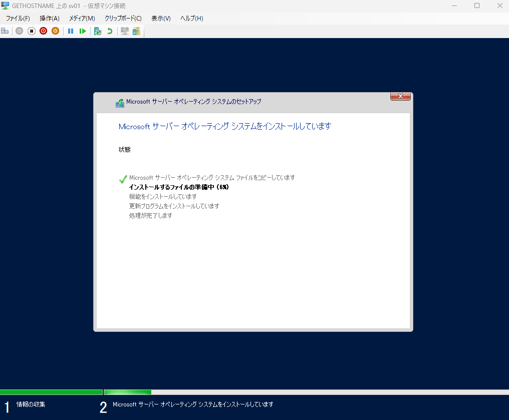Open the ヘルプ(H) menu
Viewport: 509px width, 420px height.
[192, 19]
